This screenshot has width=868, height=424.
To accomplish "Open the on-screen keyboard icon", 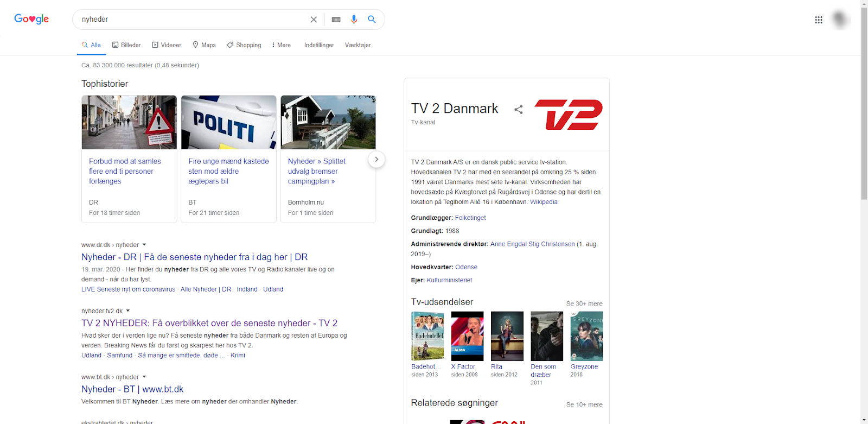I will point(336,20).
